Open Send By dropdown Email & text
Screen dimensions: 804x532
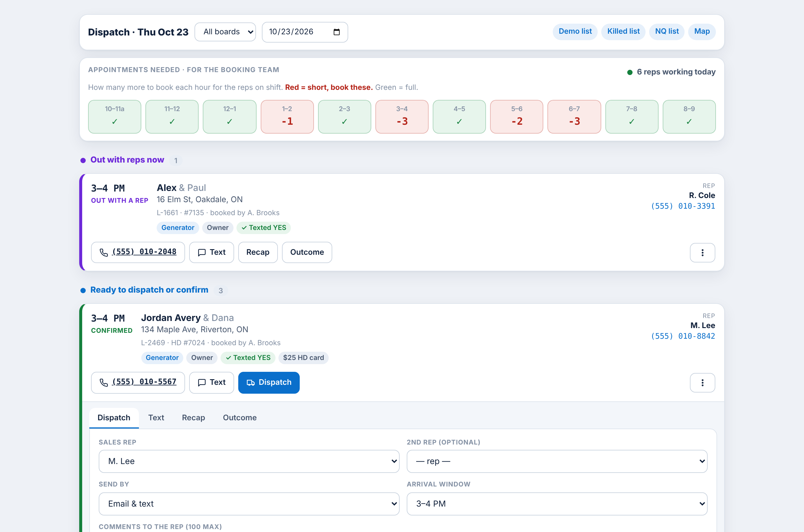coord(249,504)
